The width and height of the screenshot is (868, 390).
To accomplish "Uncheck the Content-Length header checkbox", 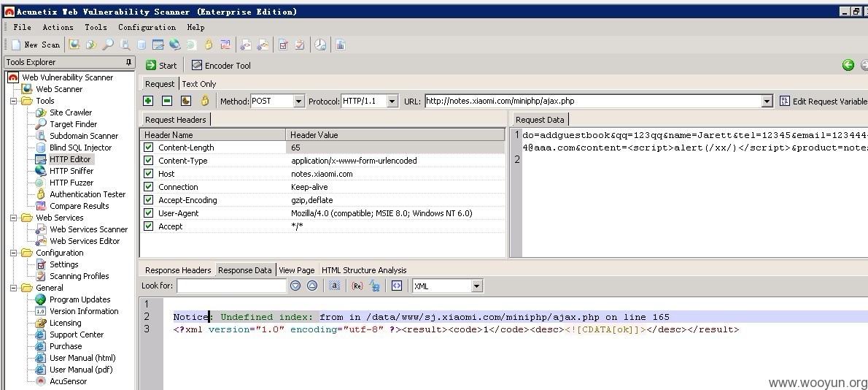I will click(x=148, y=148).
